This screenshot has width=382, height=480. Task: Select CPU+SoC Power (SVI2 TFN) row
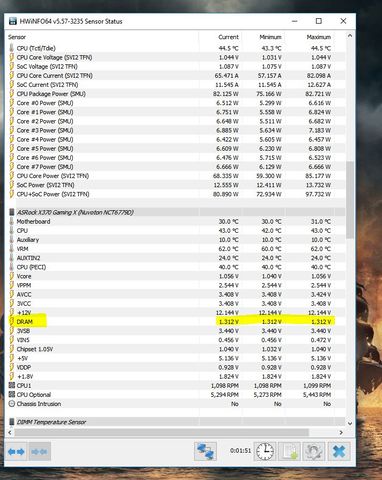(176, 194)
